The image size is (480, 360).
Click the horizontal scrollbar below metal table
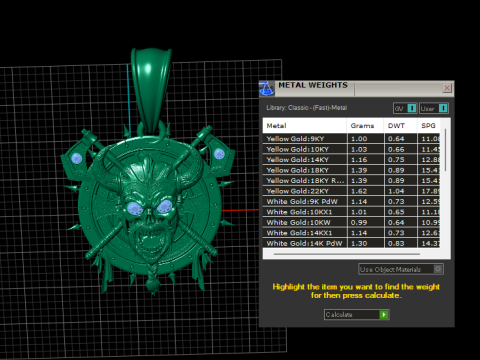tap(347, 254)
